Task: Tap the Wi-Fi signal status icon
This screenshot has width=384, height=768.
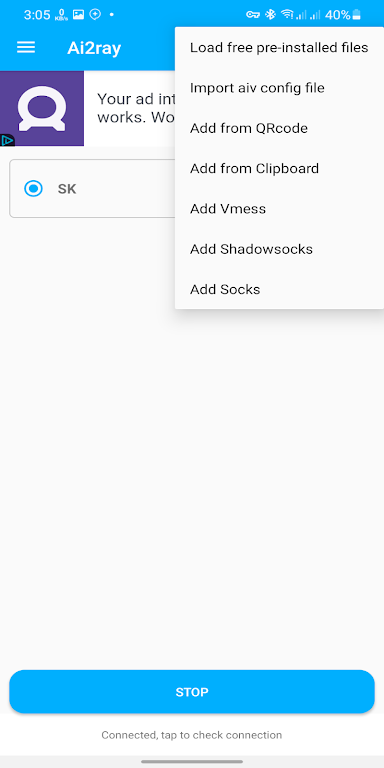Action: (x=287, y=15)
